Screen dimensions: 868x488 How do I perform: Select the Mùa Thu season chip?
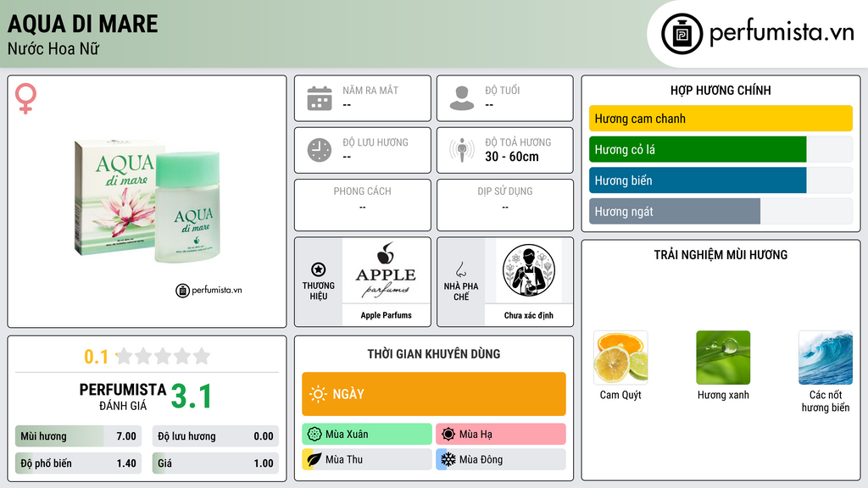(367, 459)
